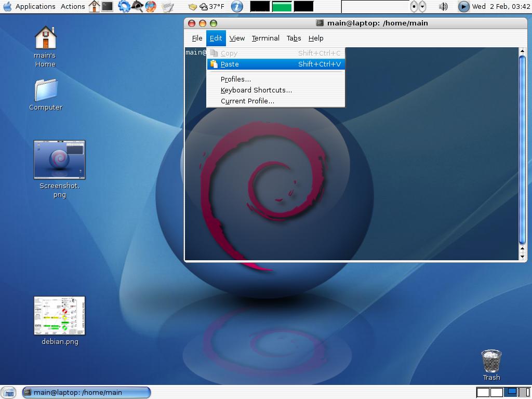Click the yellow minimize button on terminal
Viewport: 532px width, 399px height.
[203, 23]
